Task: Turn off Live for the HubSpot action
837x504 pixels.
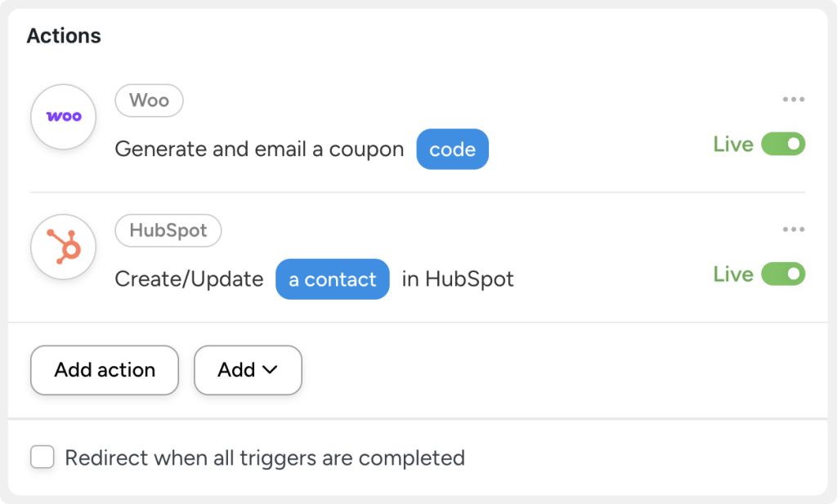Action: pyautogui.click(x=782, y=274)
